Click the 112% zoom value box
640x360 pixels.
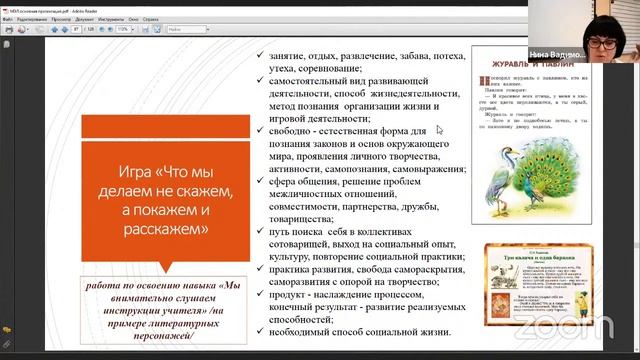123,29
